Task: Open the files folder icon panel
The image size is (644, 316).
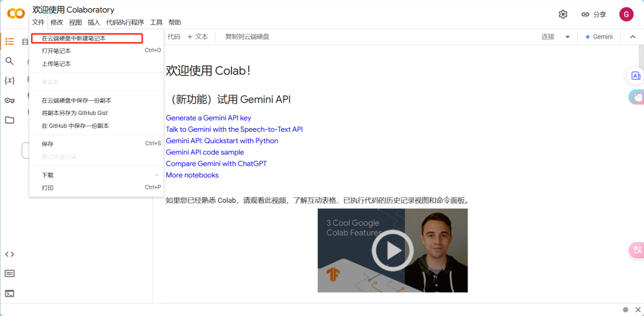Action: tap(10, 120)
